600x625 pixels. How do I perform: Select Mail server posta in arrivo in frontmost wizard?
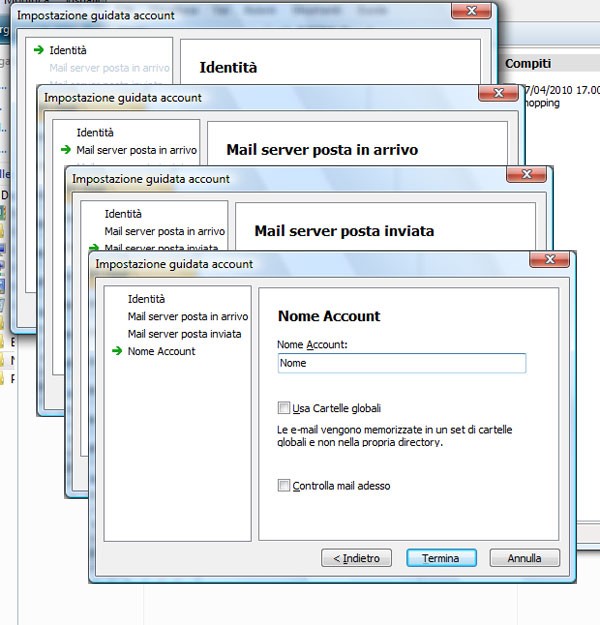click(187, 316)
